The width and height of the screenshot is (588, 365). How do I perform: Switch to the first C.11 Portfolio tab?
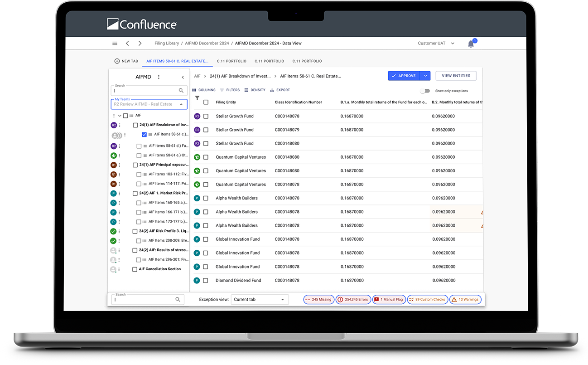pyautogui.click(x=231, y=61)
